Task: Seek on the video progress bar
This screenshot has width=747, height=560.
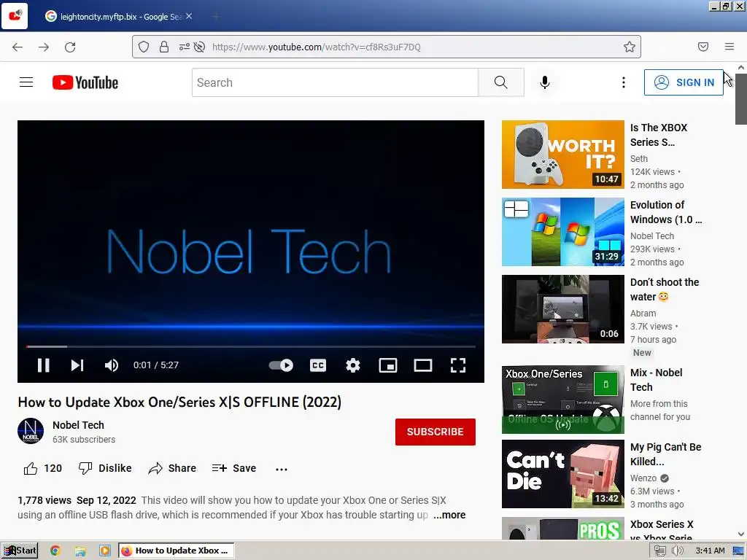Action: [251, 346]
